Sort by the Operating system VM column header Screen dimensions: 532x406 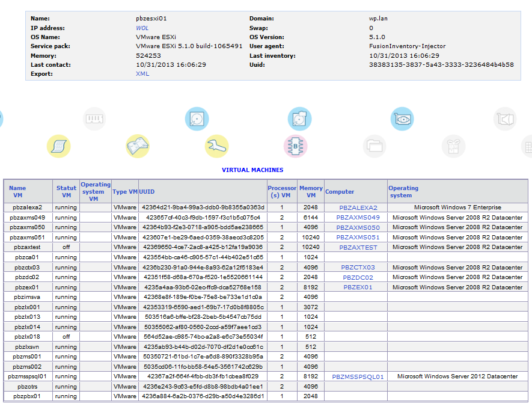(96, 192)
